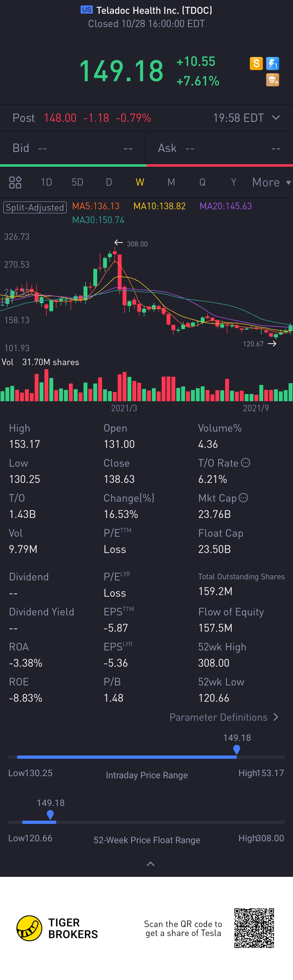Click the US market flag badge
The image size is (293, 980).
click(x=87, y=10)
